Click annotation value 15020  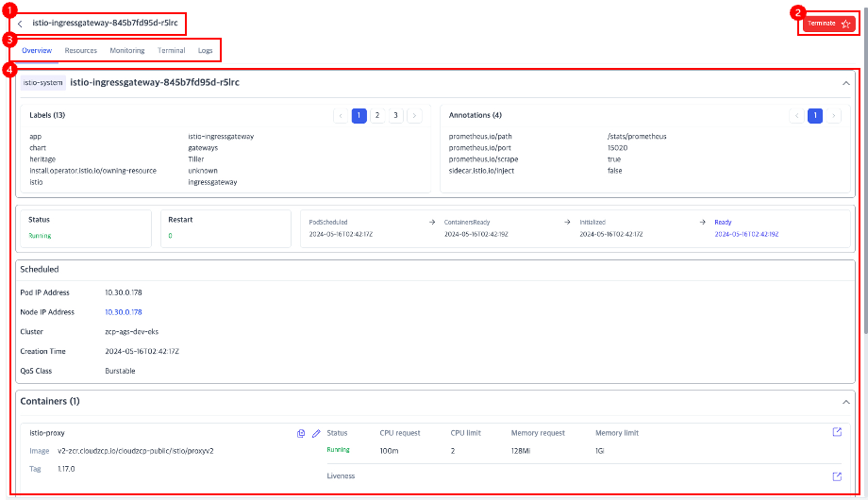(x=617, y=148)
